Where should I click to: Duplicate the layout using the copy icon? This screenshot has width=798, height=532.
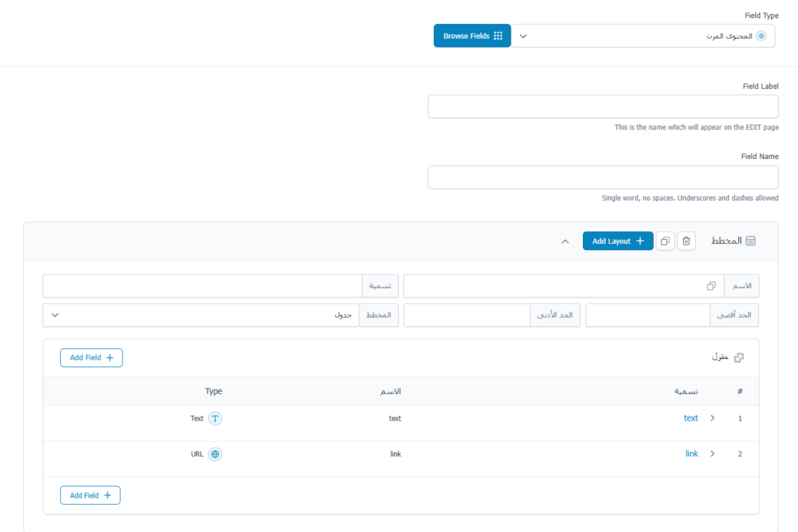pyautogui.click(x=665, y=241)
